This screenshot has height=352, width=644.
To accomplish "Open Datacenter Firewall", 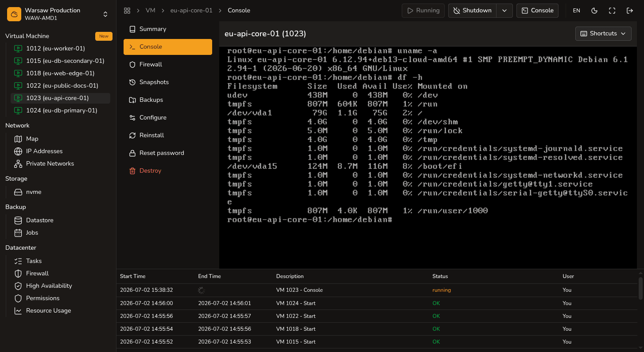I will (60, 273).
